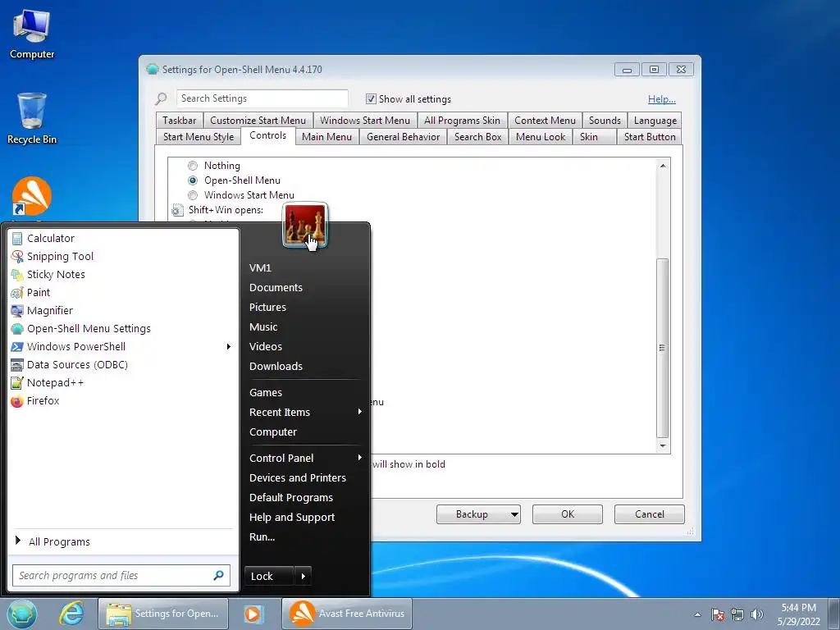840x630 pixels.
Task: Click the Search Settings input field
Action: tap(262, 98)
